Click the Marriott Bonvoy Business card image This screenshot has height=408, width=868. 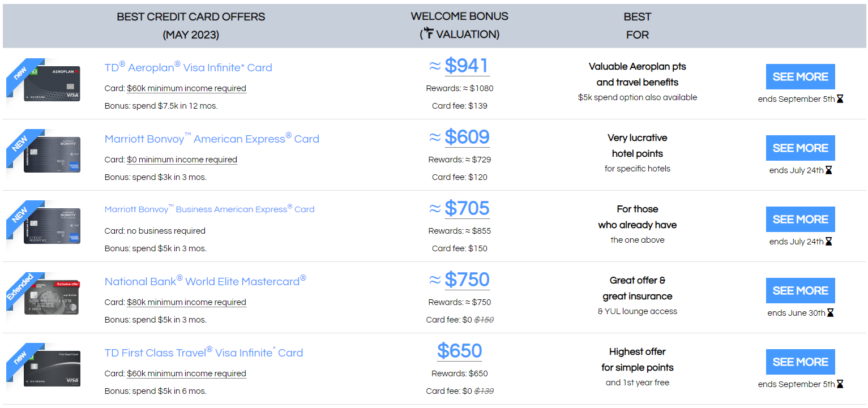coord(52,226)
